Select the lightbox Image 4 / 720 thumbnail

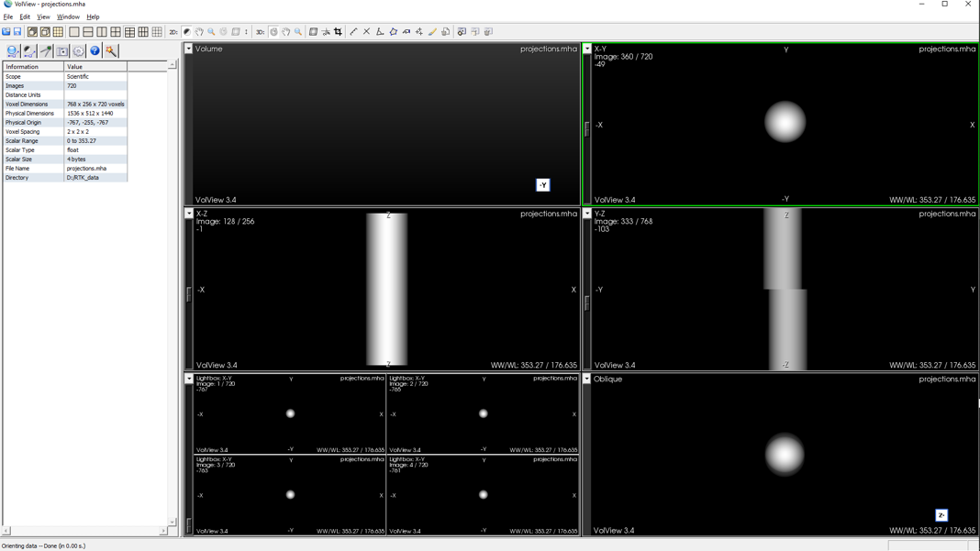pos(484,495)
